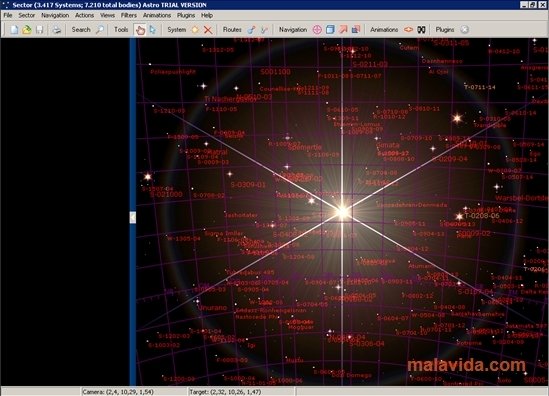This screenshot has width=549, height=396.
Task: Click the New sector file icon
Action: 14,30
